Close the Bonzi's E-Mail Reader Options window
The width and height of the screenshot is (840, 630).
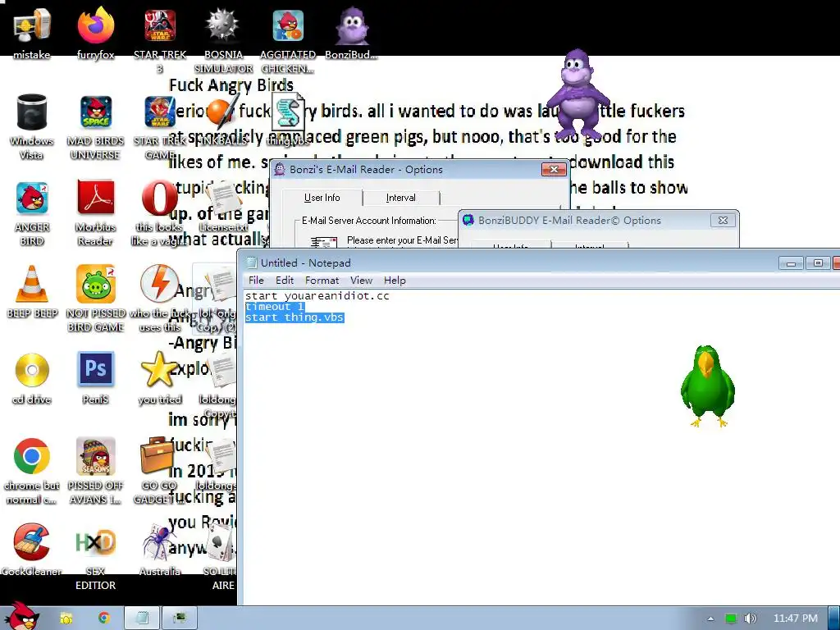554,169
